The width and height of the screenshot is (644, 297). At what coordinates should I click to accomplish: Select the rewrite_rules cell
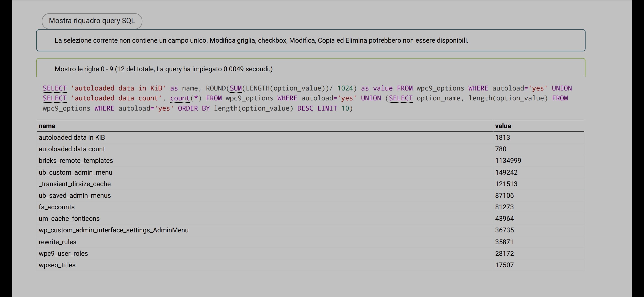(x=264, y=242)
